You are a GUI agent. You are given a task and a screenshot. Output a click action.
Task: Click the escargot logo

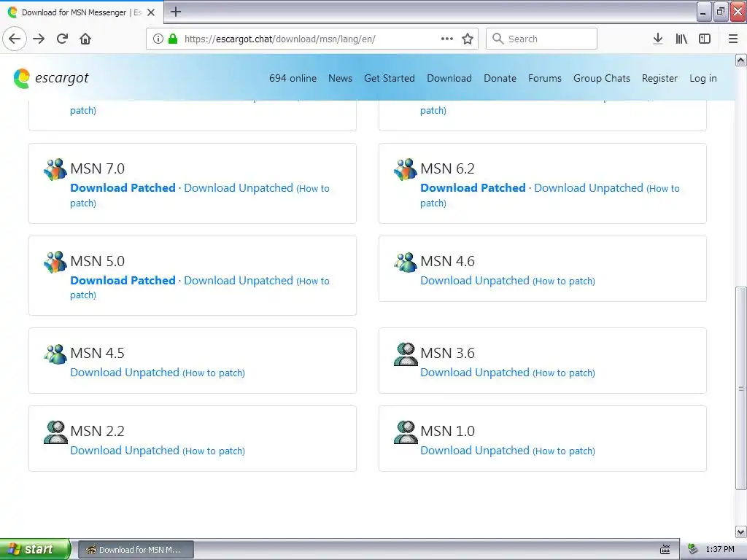pos(51,78)
